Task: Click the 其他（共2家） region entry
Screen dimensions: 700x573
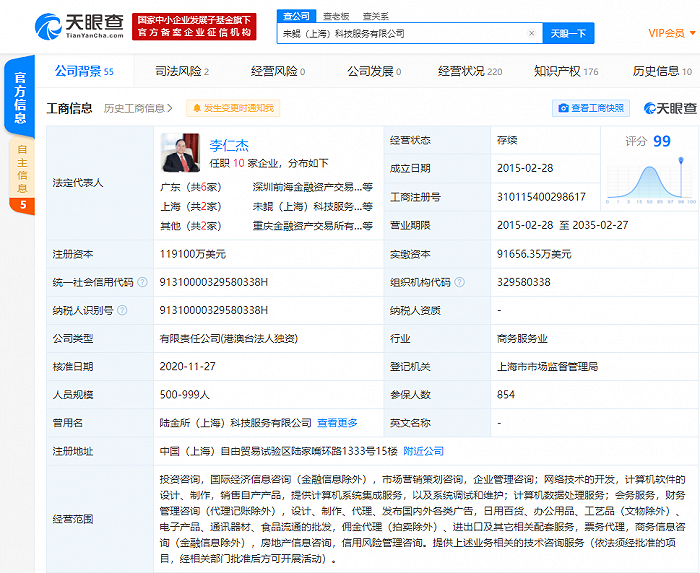Action: pyautogui.click(x=191, y=226)
